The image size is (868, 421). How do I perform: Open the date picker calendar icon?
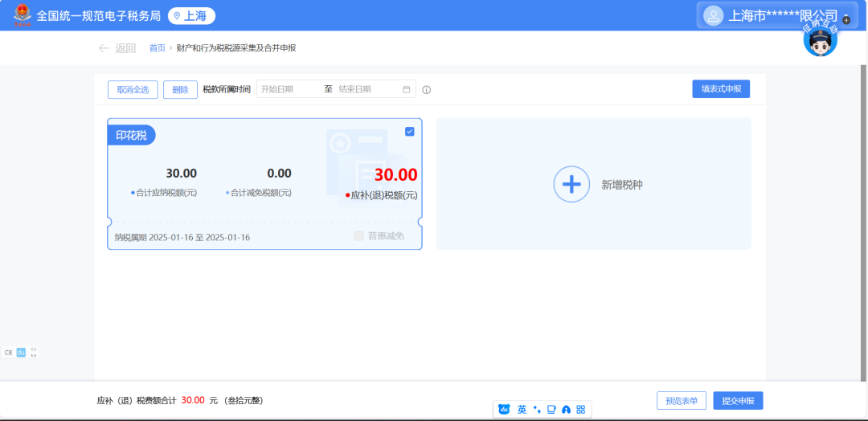click(407, 89)
